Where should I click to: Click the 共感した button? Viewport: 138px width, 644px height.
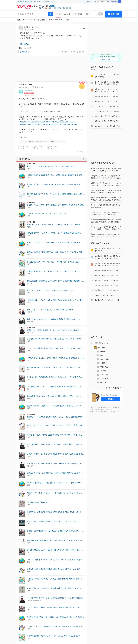23,52
